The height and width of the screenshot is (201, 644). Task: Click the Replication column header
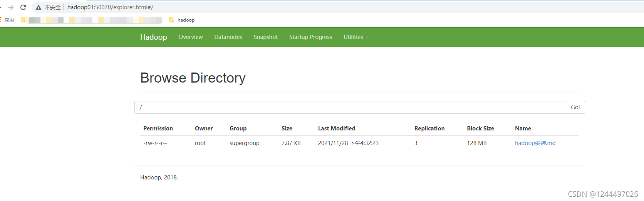pyautogui.click(x=429, y=128)
